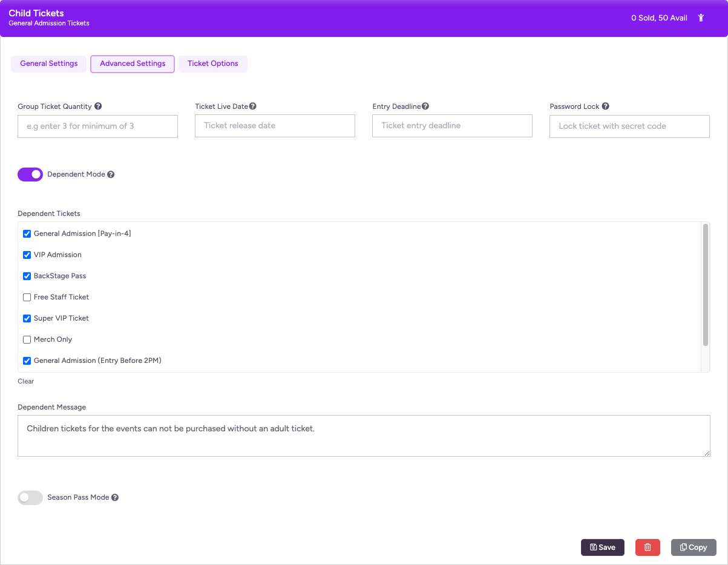Open the Ticket release date field

pyautogui.click(x=275, y=126)
